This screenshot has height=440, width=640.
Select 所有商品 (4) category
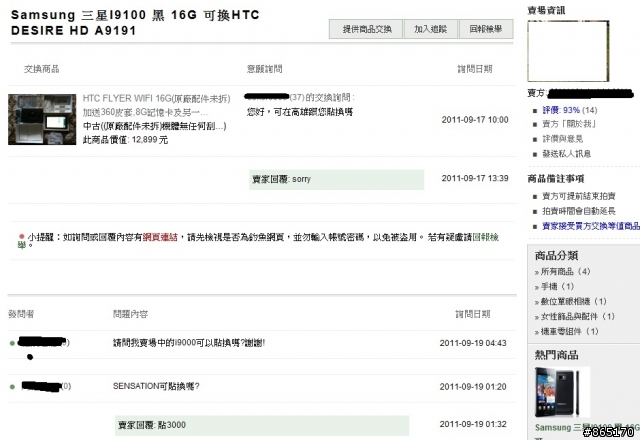tap(565, 271)
